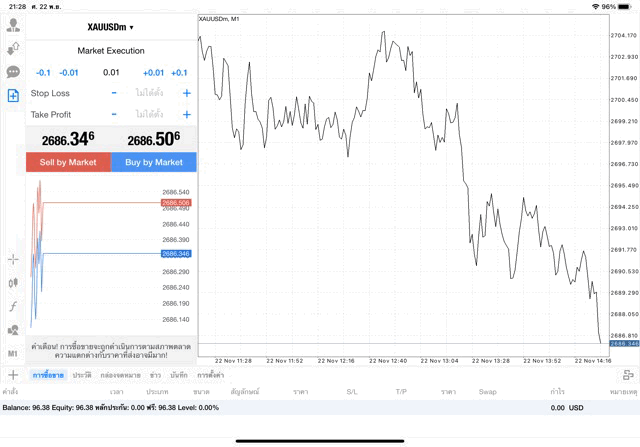Open the indicators function icon
Screen dimensions: 640x447
point(13,306)
